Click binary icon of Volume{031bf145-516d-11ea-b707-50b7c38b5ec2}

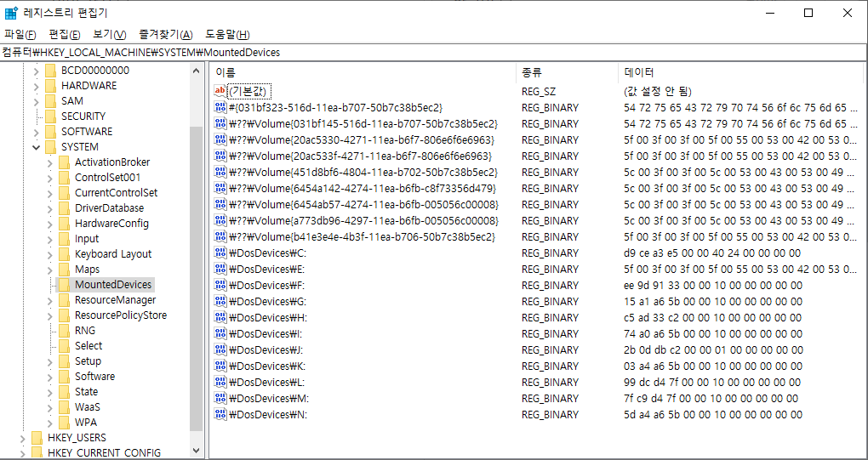click(x=220, y=123)
